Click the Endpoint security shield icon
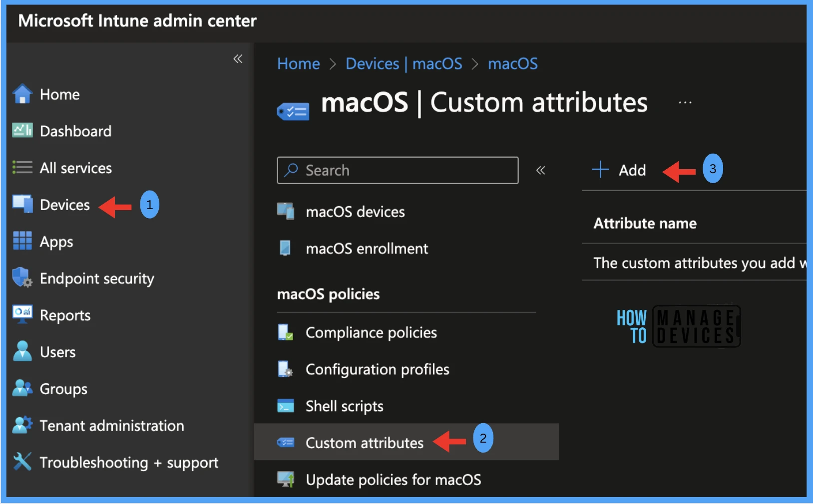Viewport: 813px width, 504px height. click(x=22, y=277)
